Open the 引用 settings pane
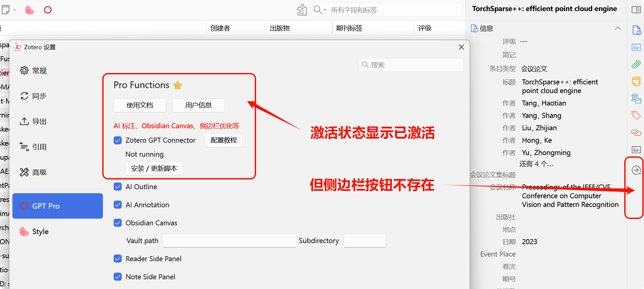The height and width of the screenshot is (289, 644). pos(58,147)
